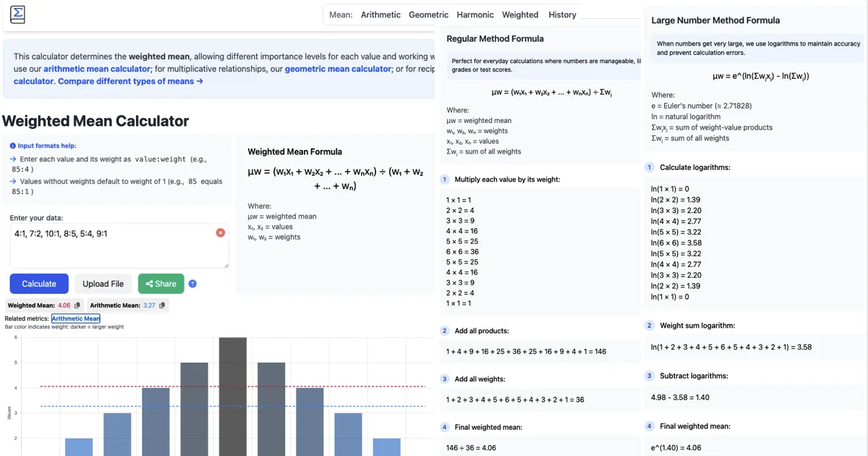Switch to the Arithmetic mean tab
This screenshot has width=868, height=456.
[x=380, y=14]
